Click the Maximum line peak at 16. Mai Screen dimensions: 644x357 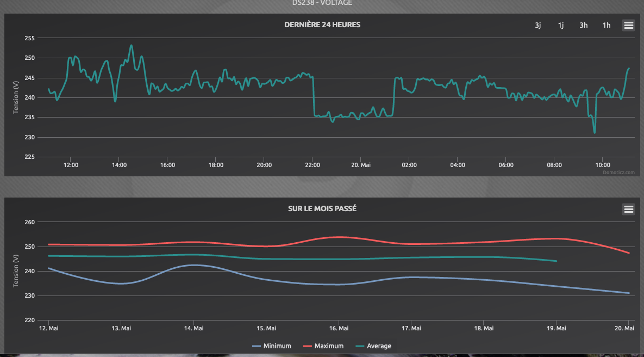[339, 237]
